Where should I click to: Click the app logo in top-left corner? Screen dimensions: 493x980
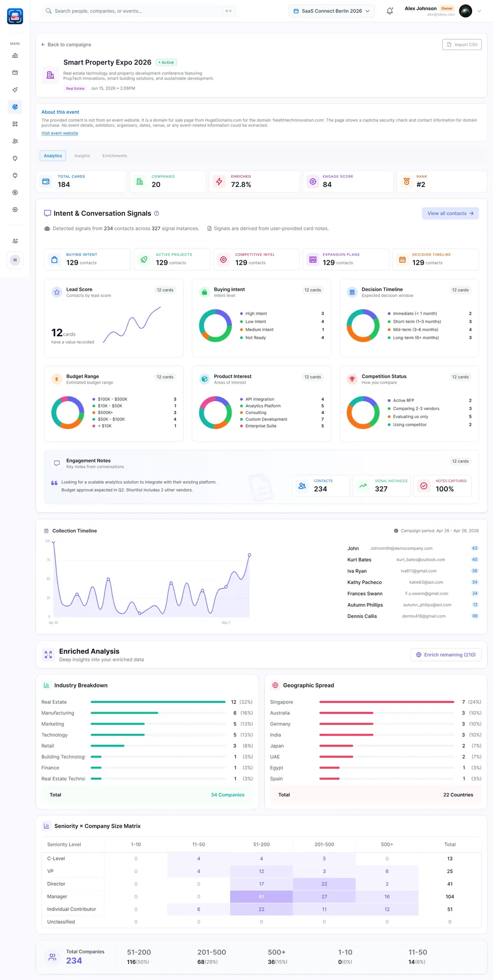pyautogui.click(x=15, y=16)
